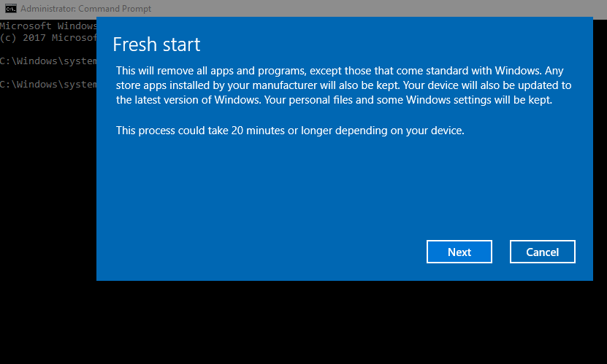
Task: Click the Command Prompt title bar icon
Action: 10,9
